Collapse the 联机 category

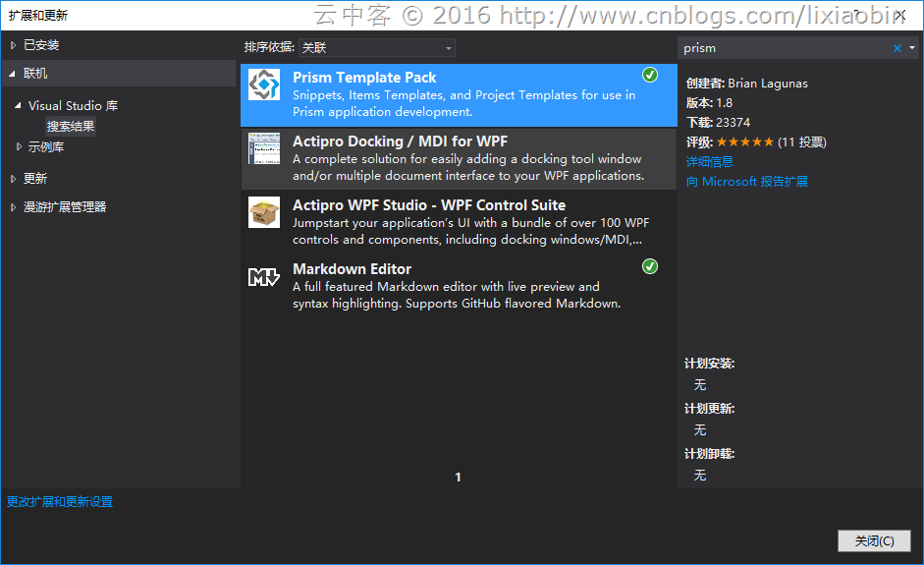point(13,74)
